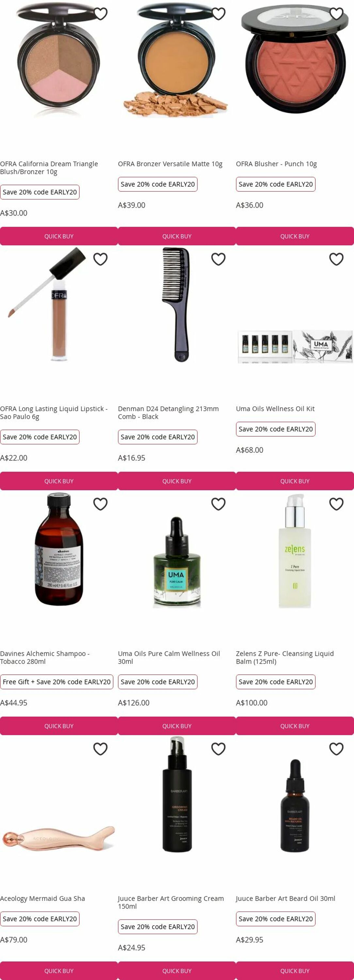Heart the Juuce Barber Art Beard Oil
Viewport: 354px width, 980px height.
pos(336,749)
